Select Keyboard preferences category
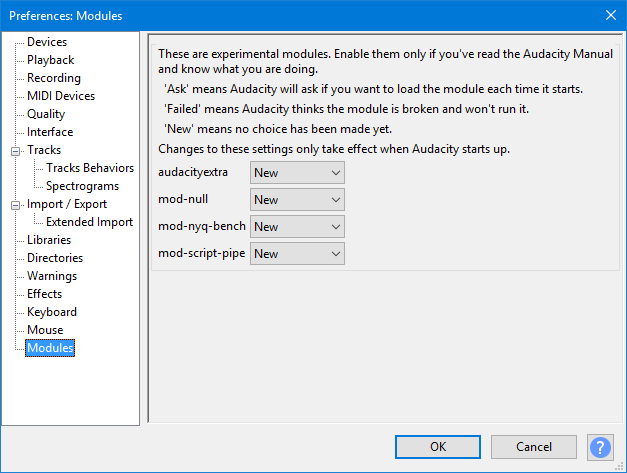Image resolution: width=627 pixels, height=473 pixels. [x=52, y=312]
